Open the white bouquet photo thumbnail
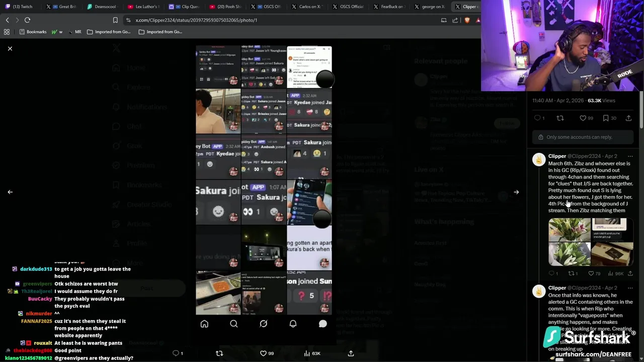 (x=570, y=254)
